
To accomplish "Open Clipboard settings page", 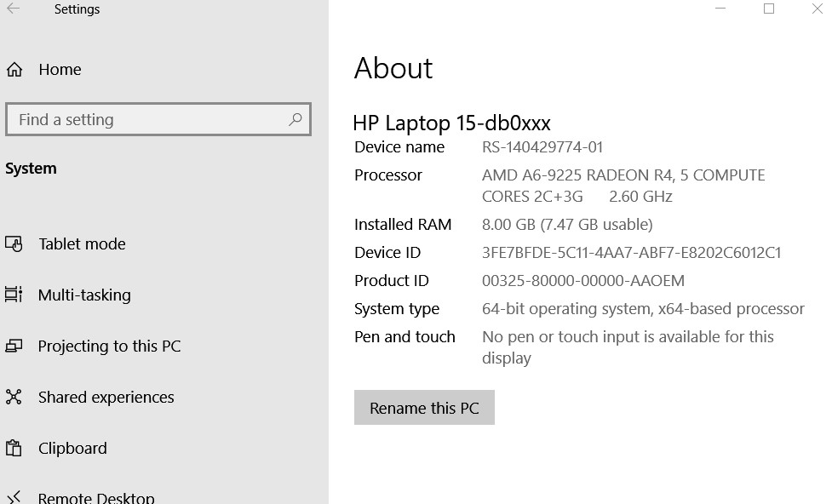I will [x=72, y=449].
